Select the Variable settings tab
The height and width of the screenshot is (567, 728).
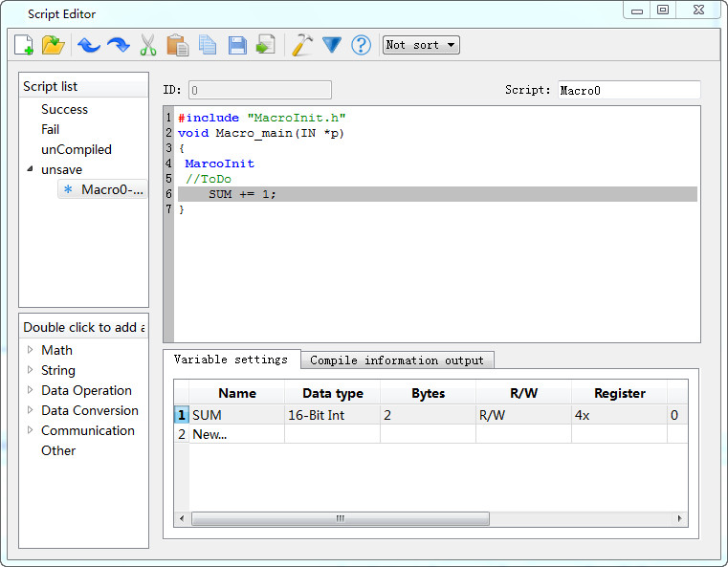point(231,360)
